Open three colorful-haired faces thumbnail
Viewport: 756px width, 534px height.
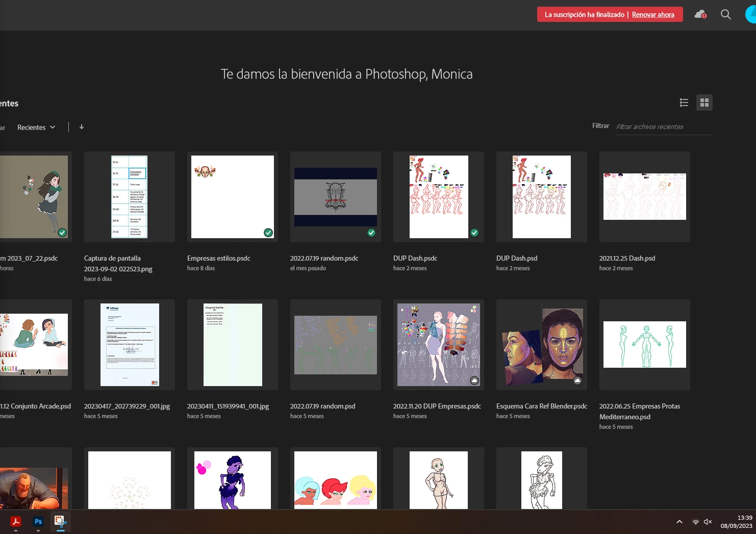[336, 478]
